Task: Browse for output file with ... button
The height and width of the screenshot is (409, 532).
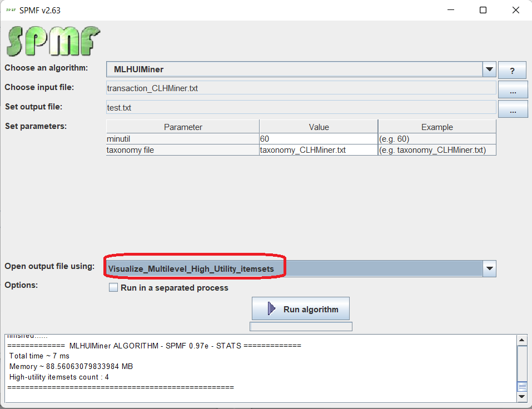Action: tap(512, 109)
